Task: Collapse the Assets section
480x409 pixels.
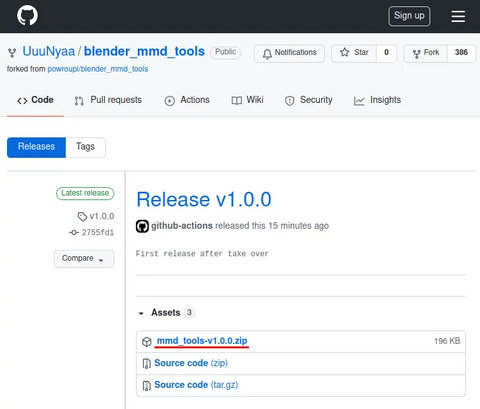Action: pos(141,313)
